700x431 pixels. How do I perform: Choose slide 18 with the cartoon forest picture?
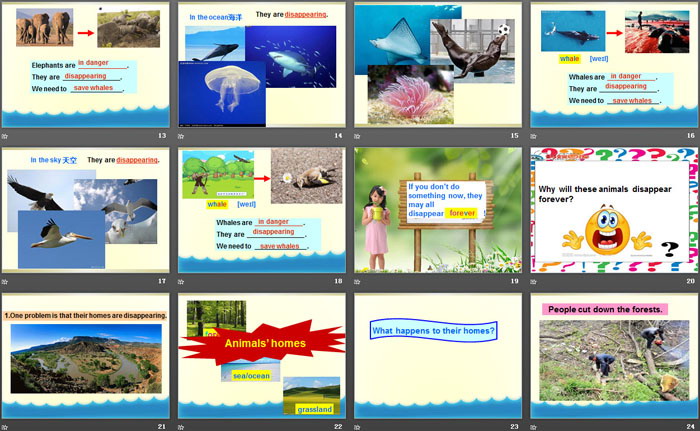click(x=262, y=210)
